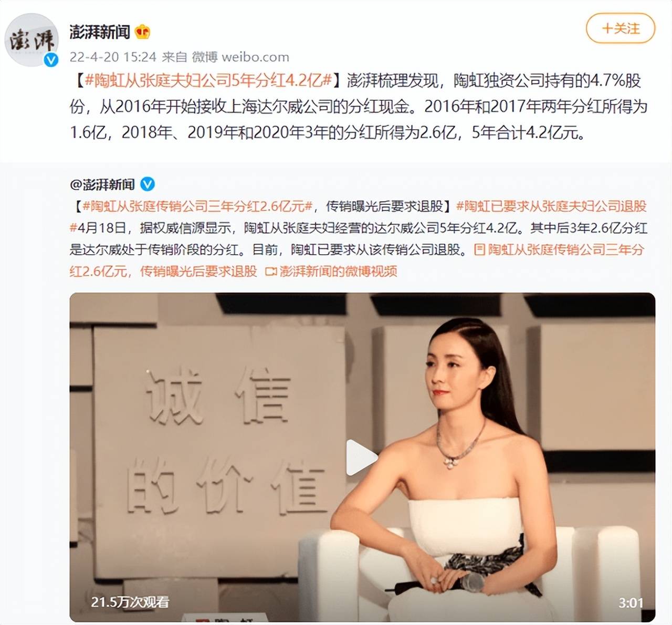Open the 澎湃新闻 account name at top
672x625 pixels.
click(100, 32)
